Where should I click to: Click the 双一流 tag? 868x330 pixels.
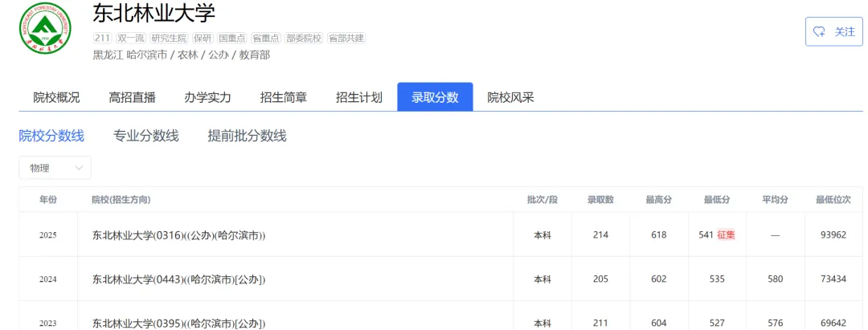click(130, 39)
